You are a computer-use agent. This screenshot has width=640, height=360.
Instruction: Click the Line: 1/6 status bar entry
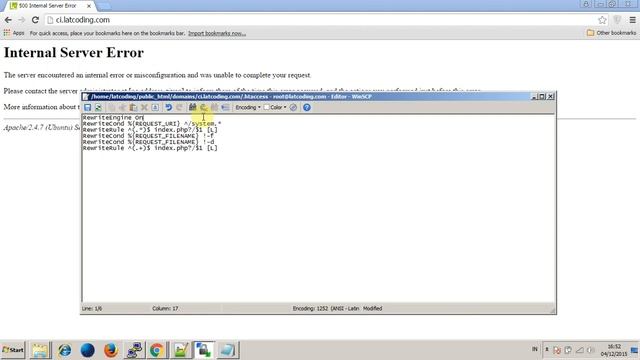click(92, 309)
